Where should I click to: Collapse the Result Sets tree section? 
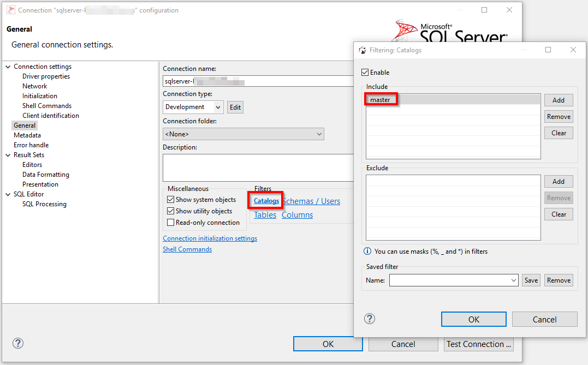coord(8,154)
